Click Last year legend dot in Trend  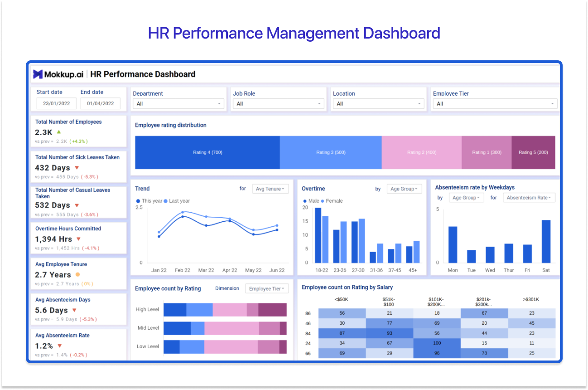pyautogui.click(x=166, y=201)
